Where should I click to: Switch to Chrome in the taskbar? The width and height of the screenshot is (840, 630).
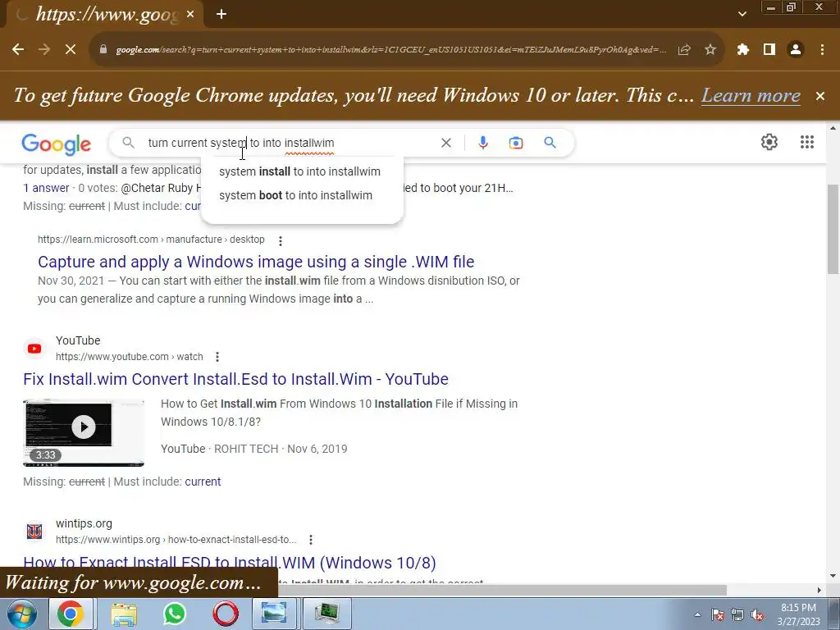71,614
